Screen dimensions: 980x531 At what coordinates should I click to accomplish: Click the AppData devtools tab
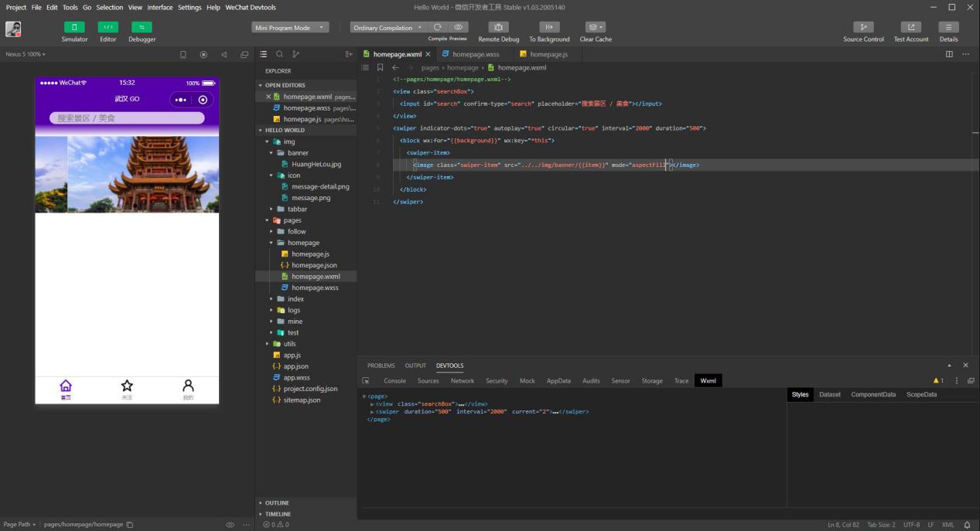(558, 380)
